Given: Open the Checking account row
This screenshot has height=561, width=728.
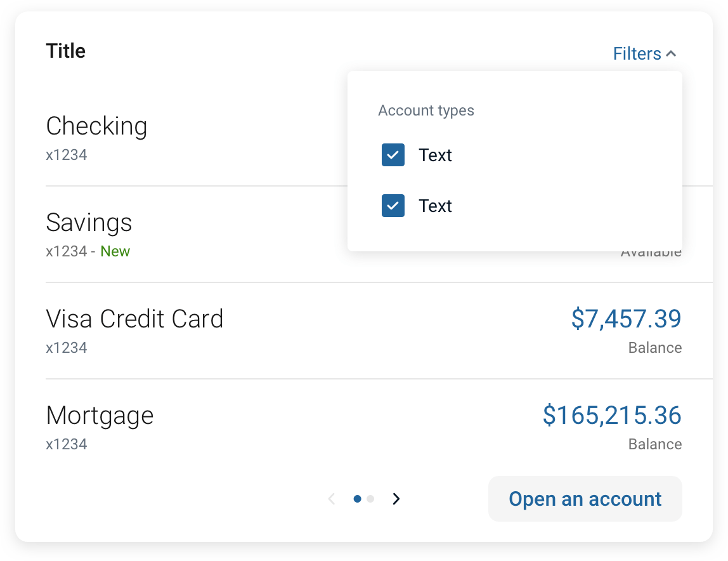Looking at the screenshot, I should coord(96,126).
